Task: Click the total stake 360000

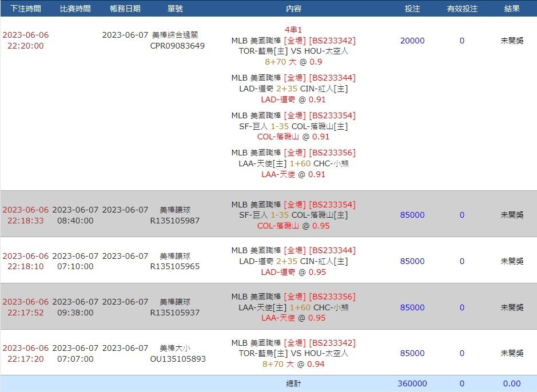Action: coord(412,384)
